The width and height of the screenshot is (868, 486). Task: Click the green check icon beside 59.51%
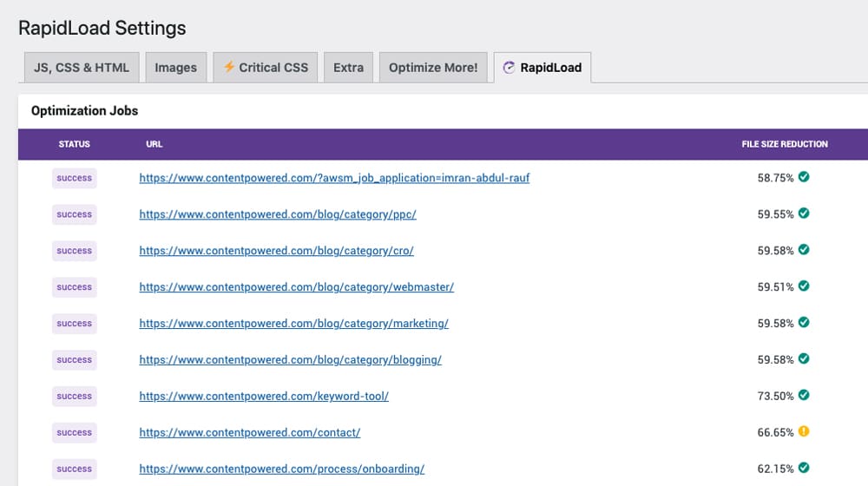click(x=804, y=286)
